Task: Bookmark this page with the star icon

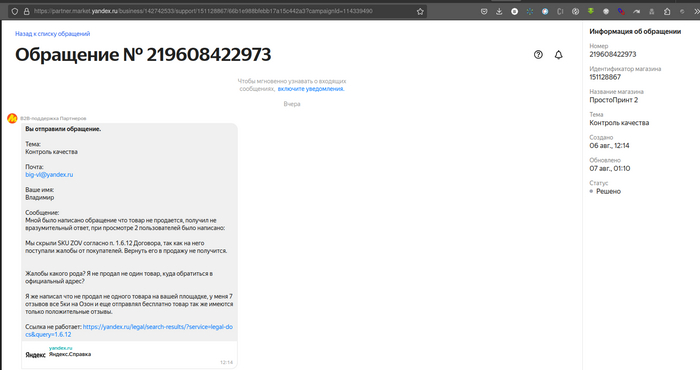Action: [420, 12]
